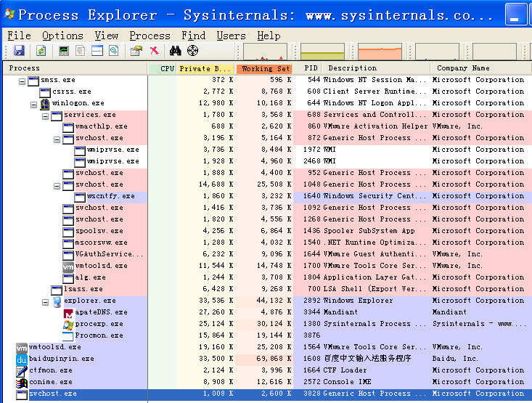Screen dimensions: 532x403
Task: Click the winlogon.exe process icon
Action: [45, 104]
